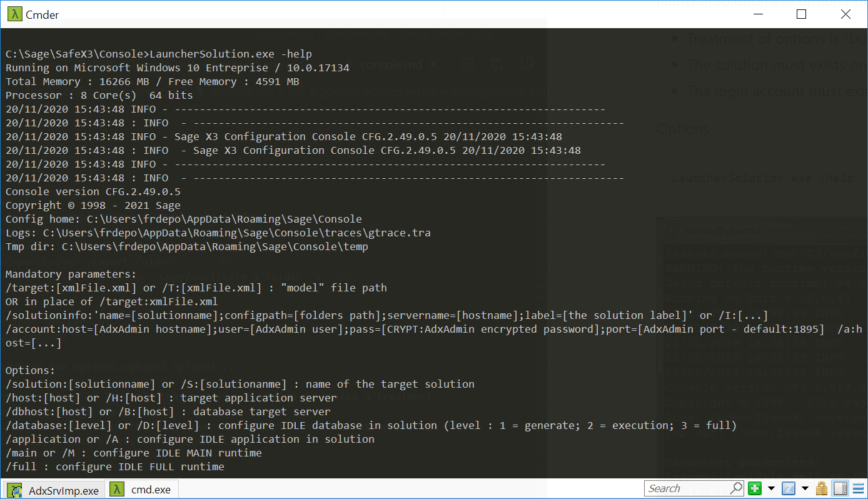Open the hamburger menu in the status bar
Viewport: 868px width, 499px height.
857,488
